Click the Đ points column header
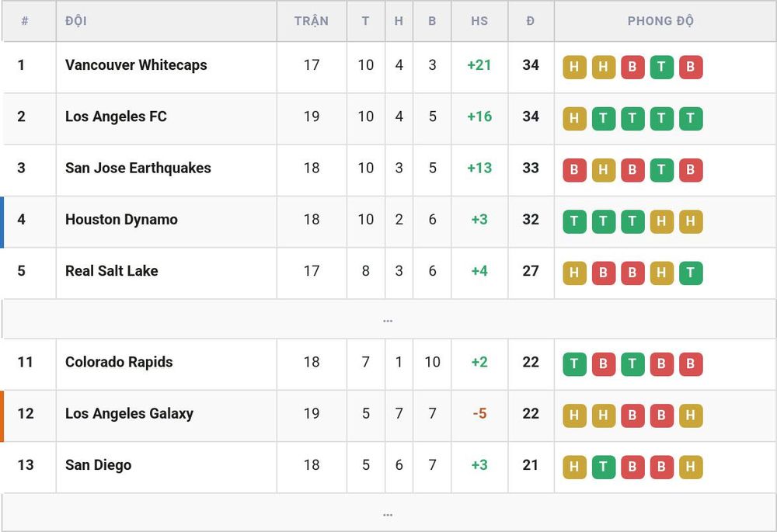The height and width of the screenshot is (532, 777). 530,21
